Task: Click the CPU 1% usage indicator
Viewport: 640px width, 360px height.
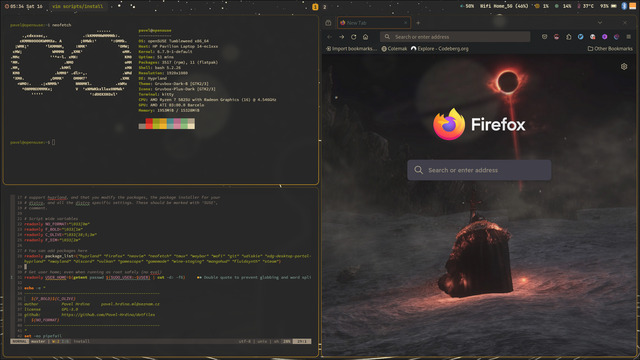Action: 542,6
